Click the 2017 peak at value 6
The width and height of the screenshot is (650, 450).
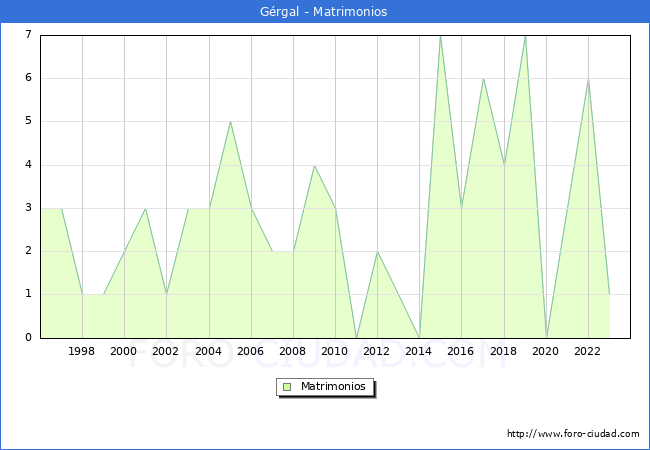483,79
